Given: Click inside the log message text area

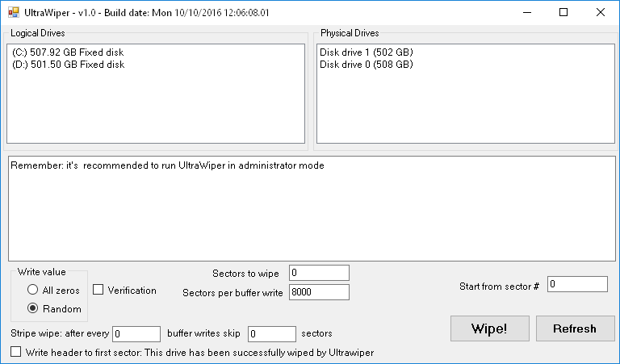Looking at the screenshot, I should pos(312,208).
